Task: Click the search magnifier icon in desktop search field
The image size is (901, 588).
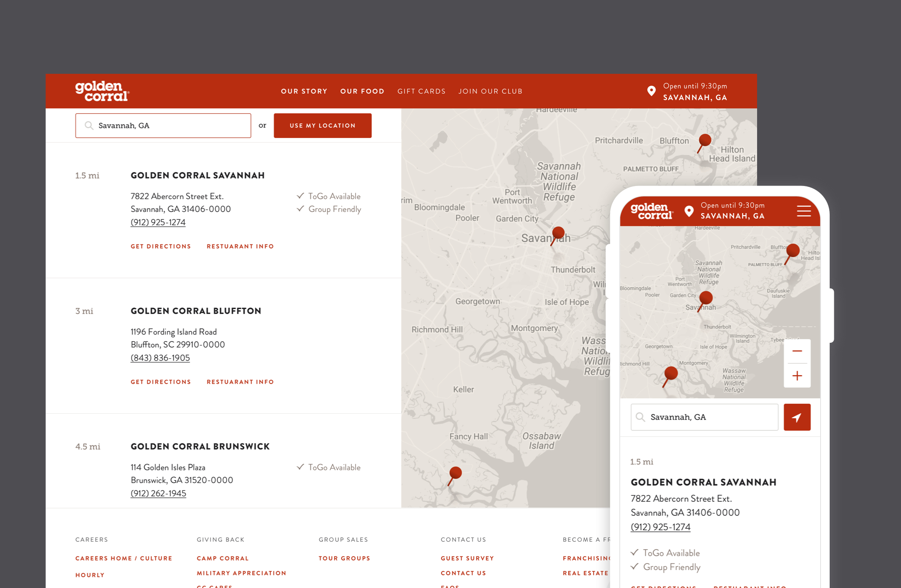Action: 89,126
